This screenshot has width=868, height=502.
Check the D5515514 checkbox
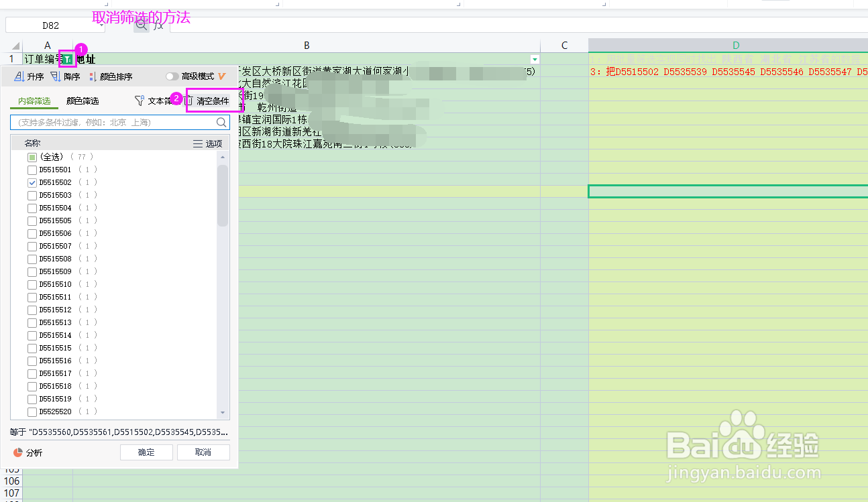tap(32, 335)
